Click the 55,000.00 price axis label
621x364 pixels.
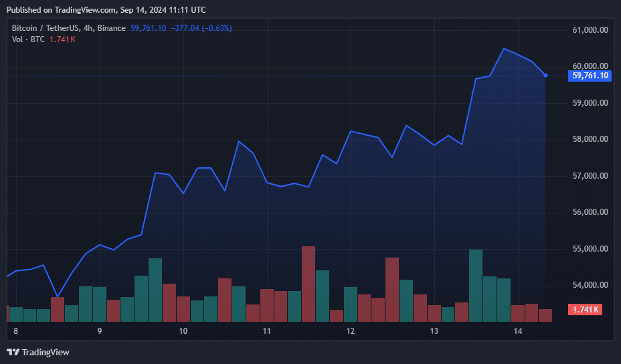click(590, 249)
